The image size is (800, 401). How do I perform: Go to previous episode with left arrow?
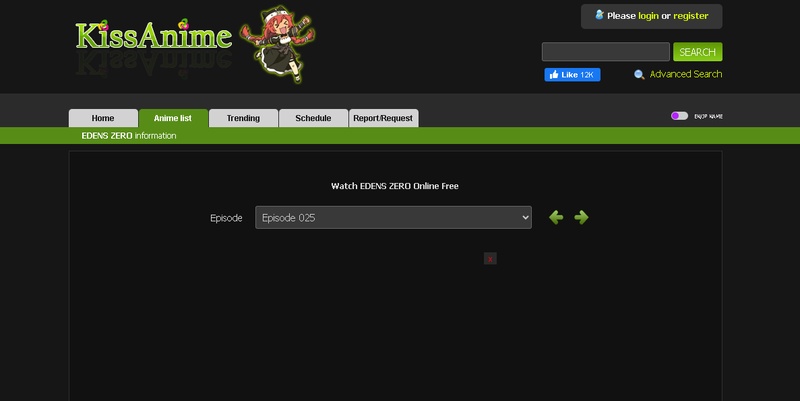pos(556,217)
